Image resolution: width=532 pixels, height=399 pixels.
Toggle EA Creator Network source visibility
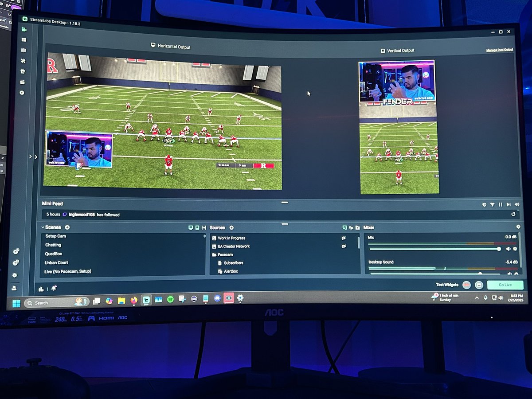tap(343, 246)
